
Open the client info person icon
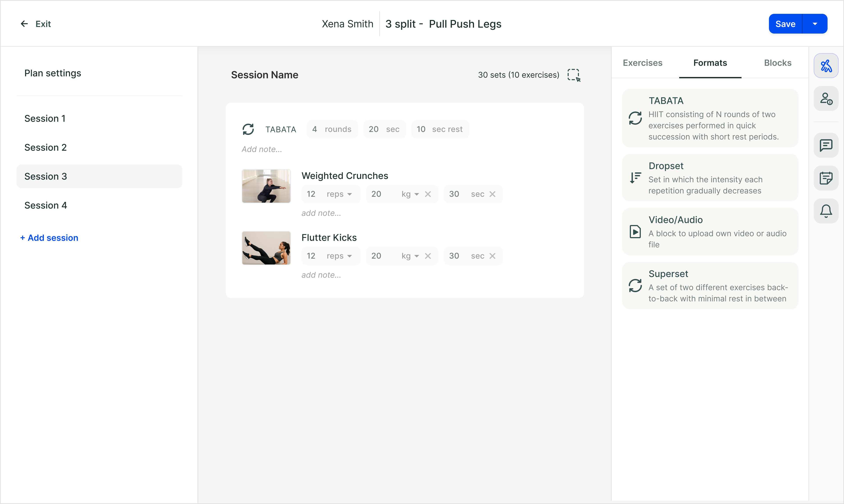coord(826,99)
